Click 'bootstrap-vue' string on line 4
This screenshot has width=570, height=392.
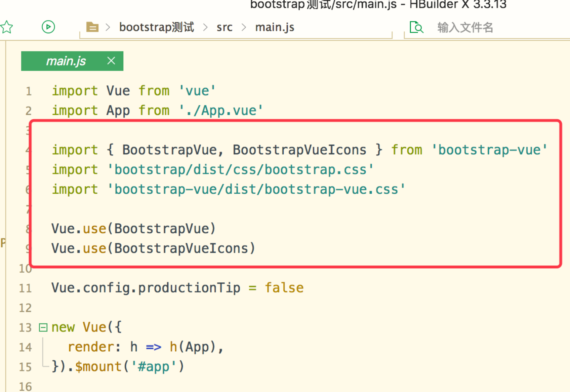489,150
